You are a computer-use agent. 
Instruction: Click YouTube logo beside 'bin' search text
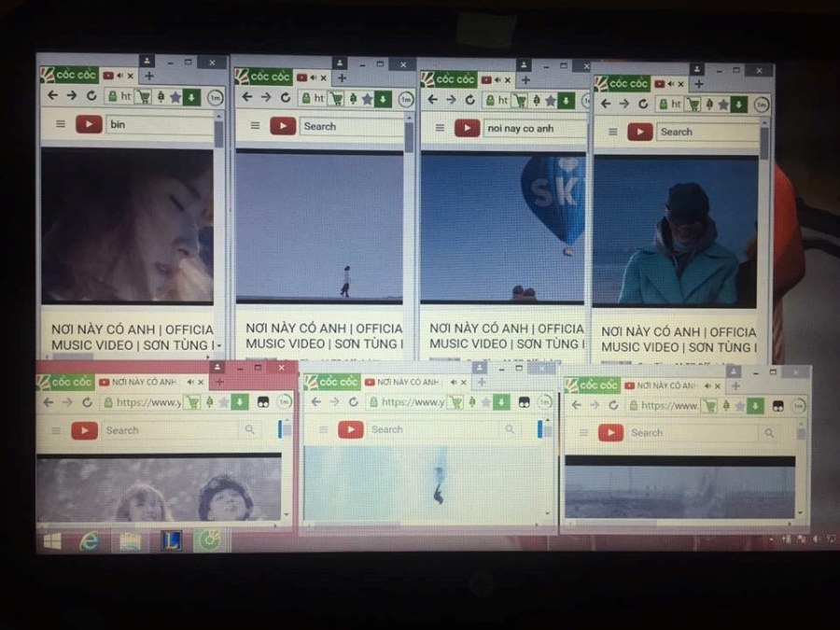89,124
